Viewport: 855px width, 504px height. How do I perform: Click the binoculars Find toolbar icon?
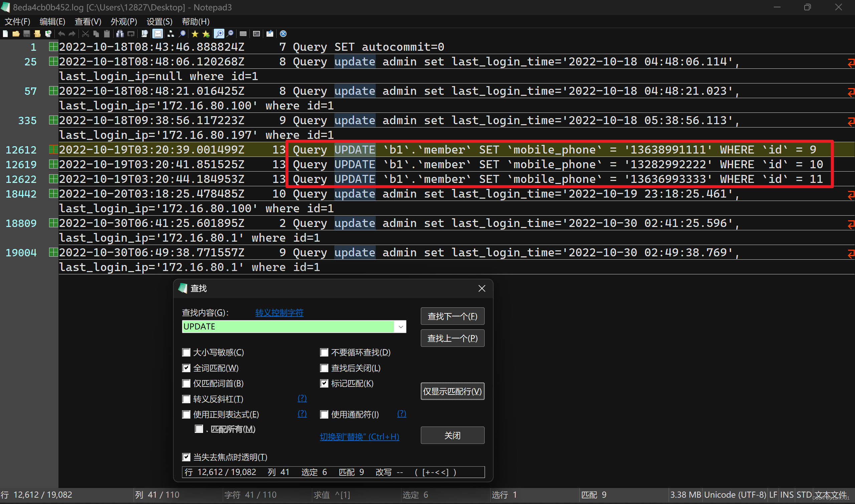[x=120, y=34]
